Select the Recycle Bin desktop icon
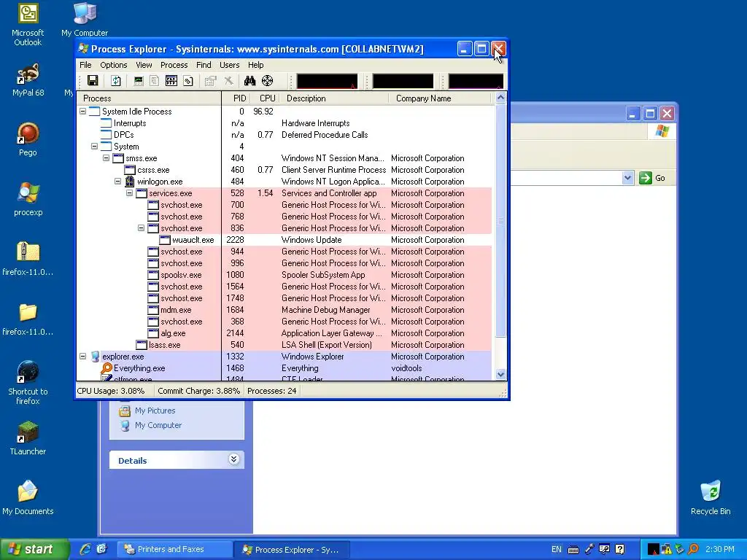The height and width of the screenshot is (560, 747). [x=711, y=497]
